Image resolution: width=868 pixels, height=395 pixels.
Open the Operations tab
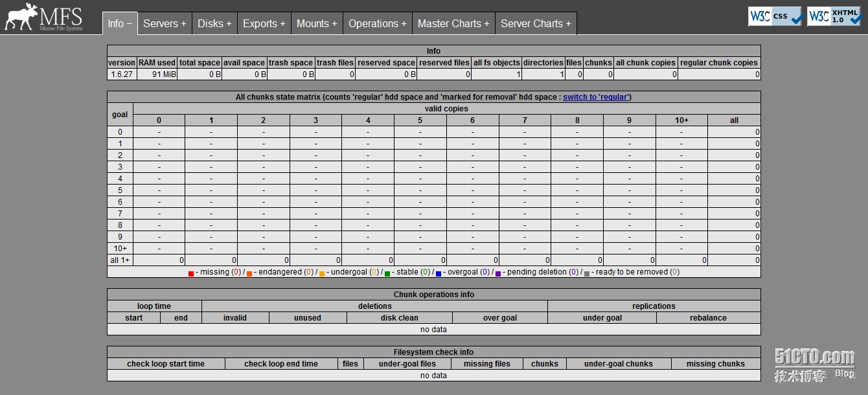[378, 23]
